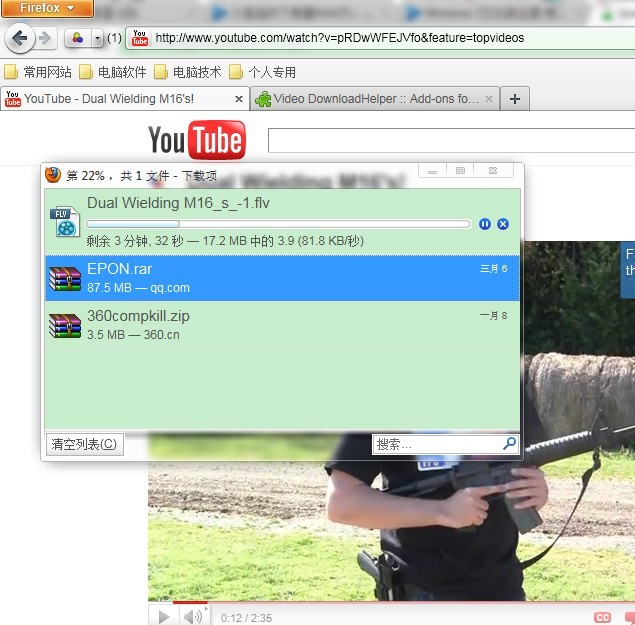
Task: Close the Video DownloadHelper tab
Action: click(489, 99)
